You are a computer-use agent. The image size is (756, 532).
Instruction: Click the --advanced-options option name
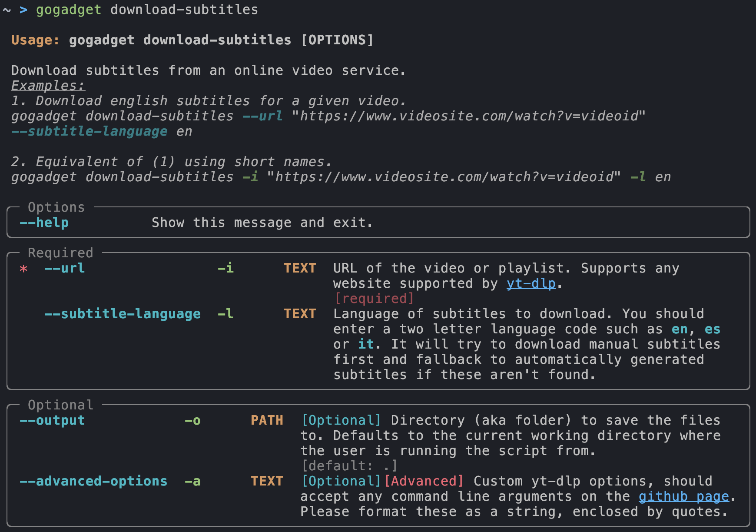93,481
